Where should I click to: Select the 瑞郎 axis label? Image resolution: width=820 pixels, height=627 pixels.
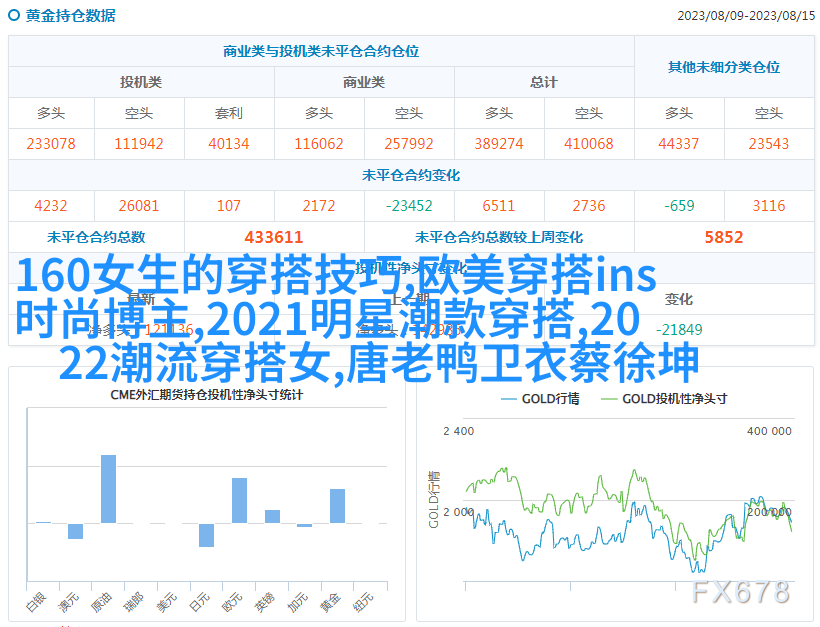click(134, 602)
